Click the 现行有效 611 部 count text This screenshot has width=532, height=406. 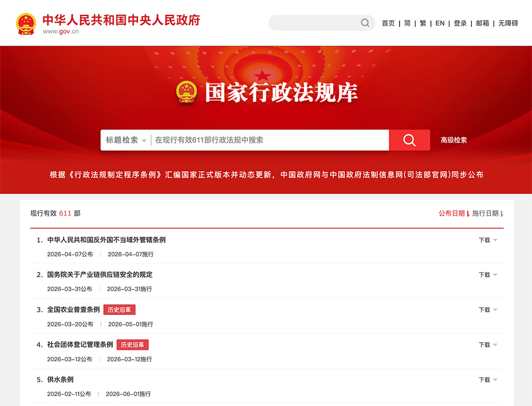(55, 213)
